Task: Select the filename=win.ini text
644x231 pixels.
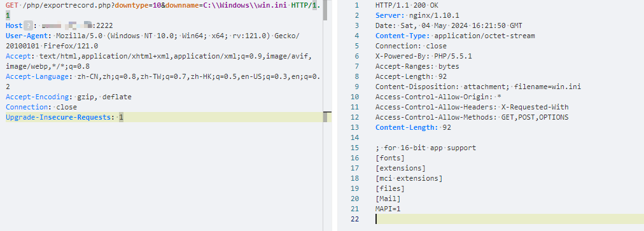Action: click(548, 87)
